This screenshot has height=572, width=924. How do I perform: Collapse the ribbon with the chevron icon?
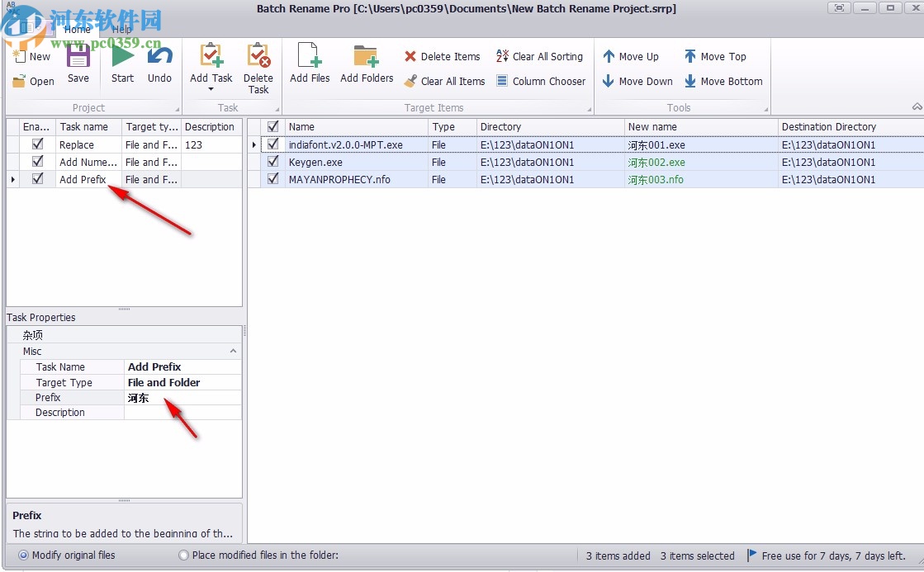coord(917,106)
